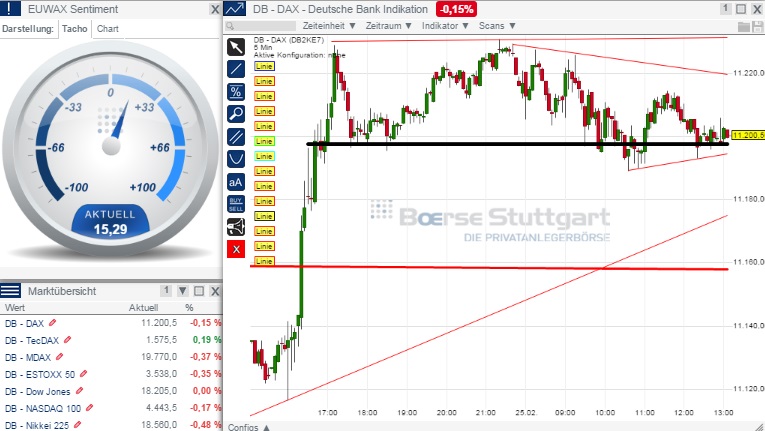
Task: Select the topmost Linie label with blue border
Action: [x=264, y=66]
